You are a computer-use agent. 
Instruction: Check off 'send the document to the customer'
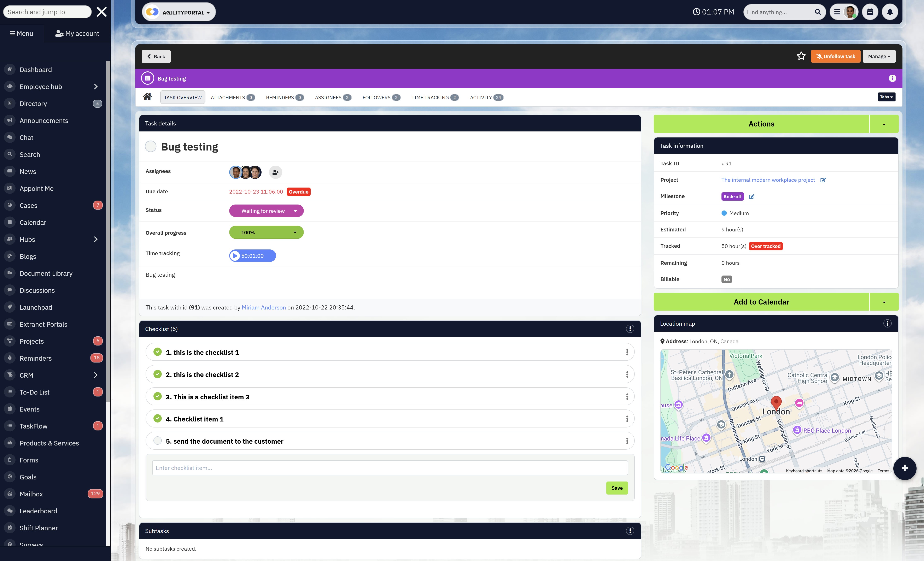(158, 441)
